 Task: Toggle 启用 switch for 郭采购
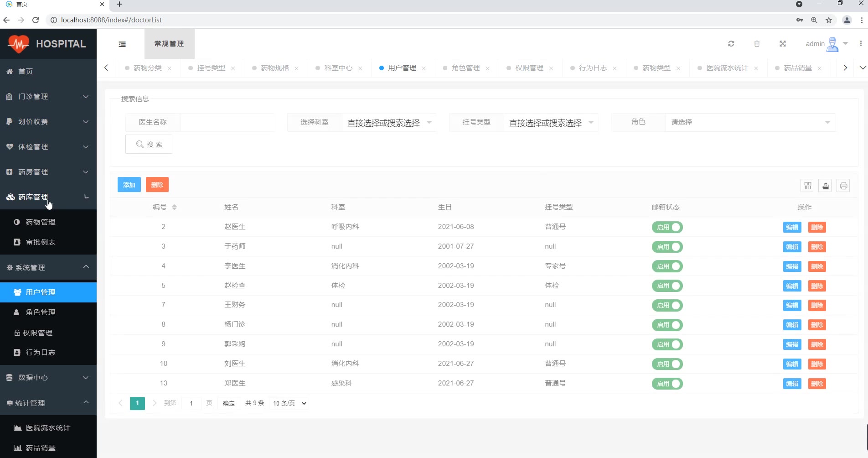(667, 344)
